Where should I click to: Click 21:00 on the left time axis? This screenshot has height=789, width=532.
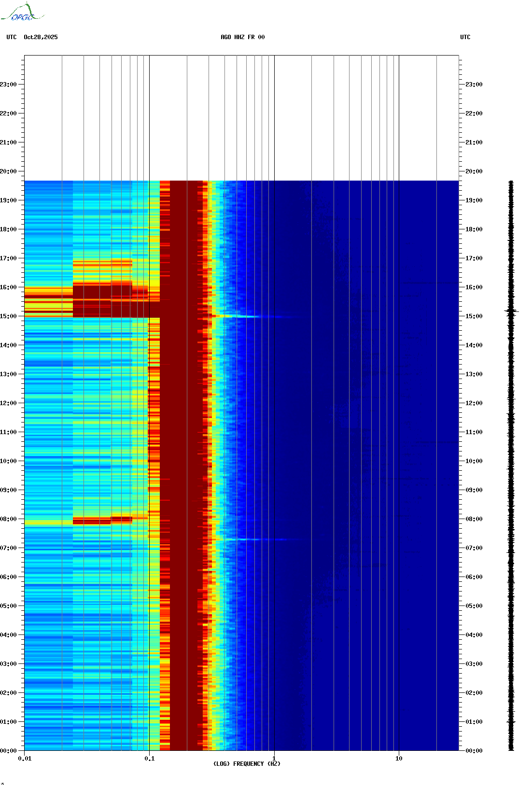8,142
